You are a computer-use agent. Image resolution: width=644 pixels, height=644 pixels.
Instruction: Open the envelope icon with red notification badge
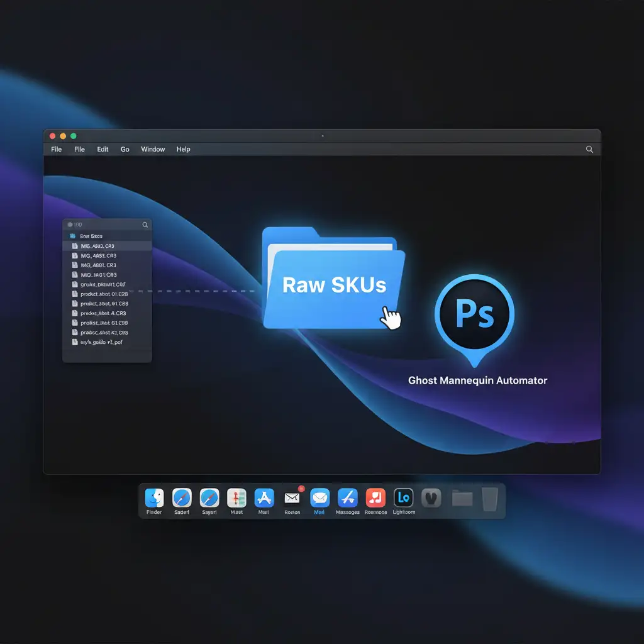click(x=292, y=498)
